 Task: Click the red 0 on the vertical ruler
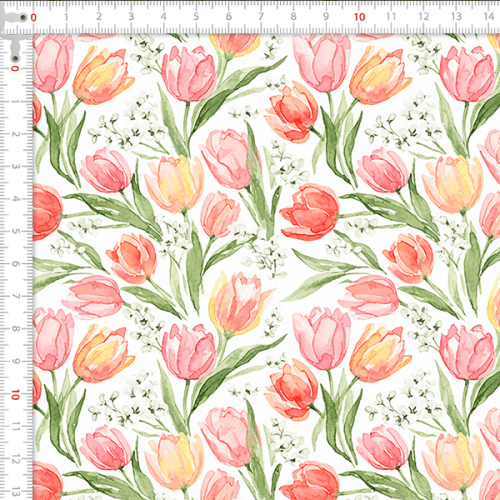click(15, 68)
